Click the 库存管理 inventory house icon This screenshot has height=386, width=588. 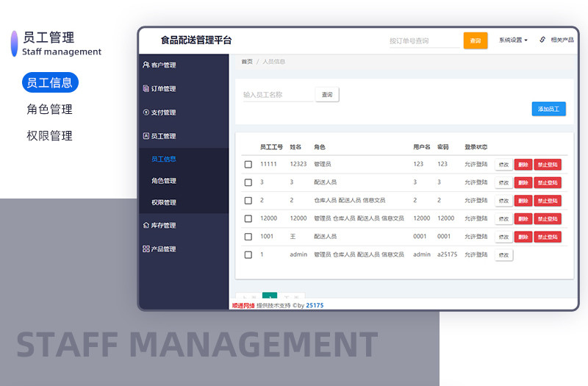point(146,225)
